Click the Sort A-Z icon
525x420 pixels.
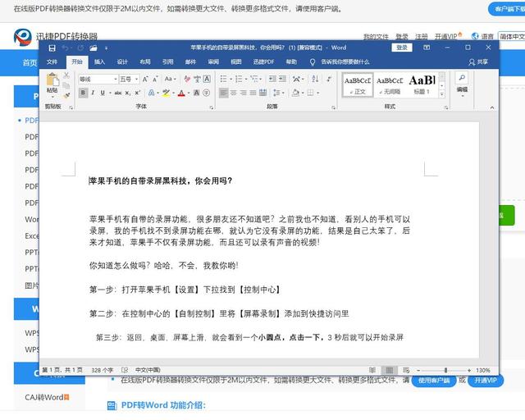pos(315,79)
